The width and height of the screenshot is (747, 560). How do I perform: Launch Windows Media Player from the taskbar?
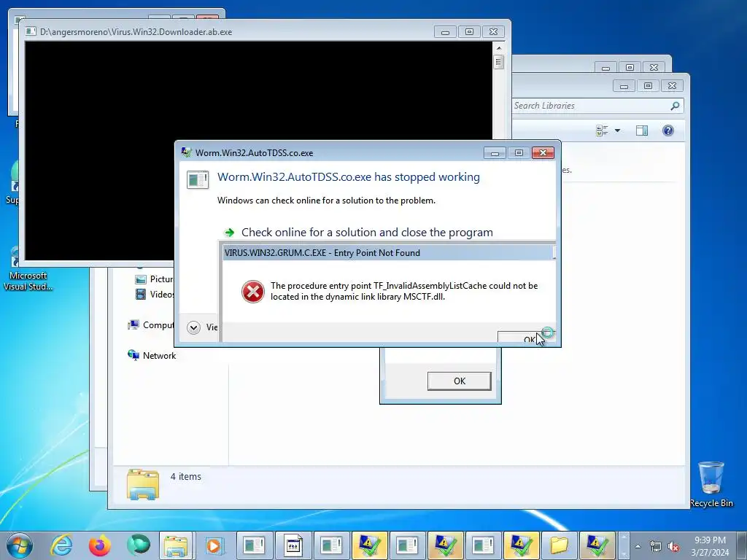coord(214,545)
